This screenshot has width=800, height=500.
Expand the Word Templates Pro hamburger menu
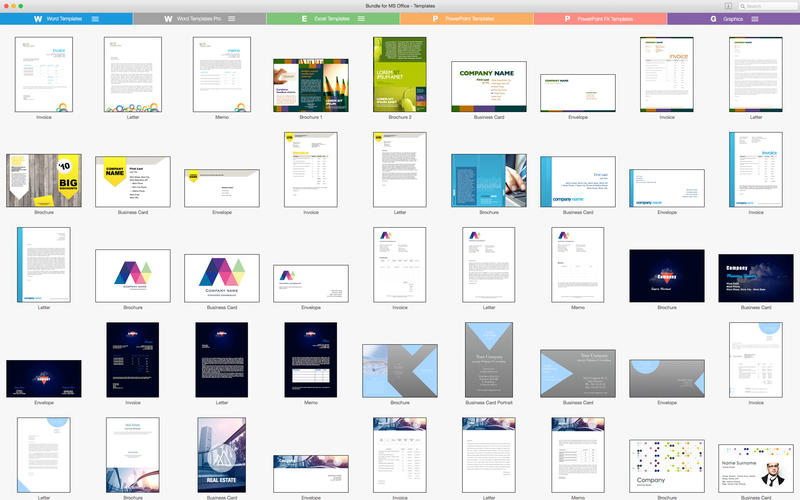(x=232, y=19)
